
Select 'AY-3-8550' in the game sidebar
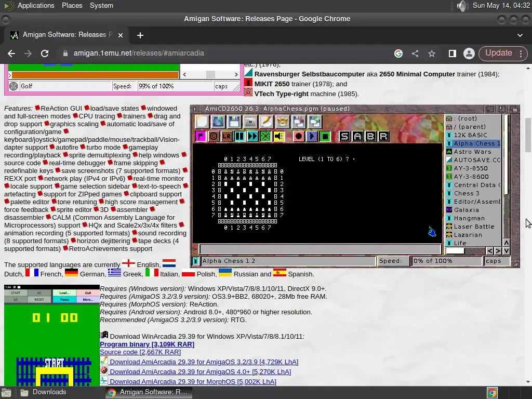tap(473, 168)
